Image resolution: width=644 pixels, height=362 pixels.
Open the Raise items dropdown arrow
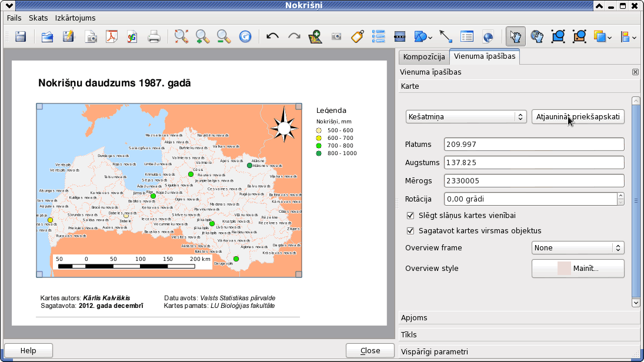(x=610, y=38)
